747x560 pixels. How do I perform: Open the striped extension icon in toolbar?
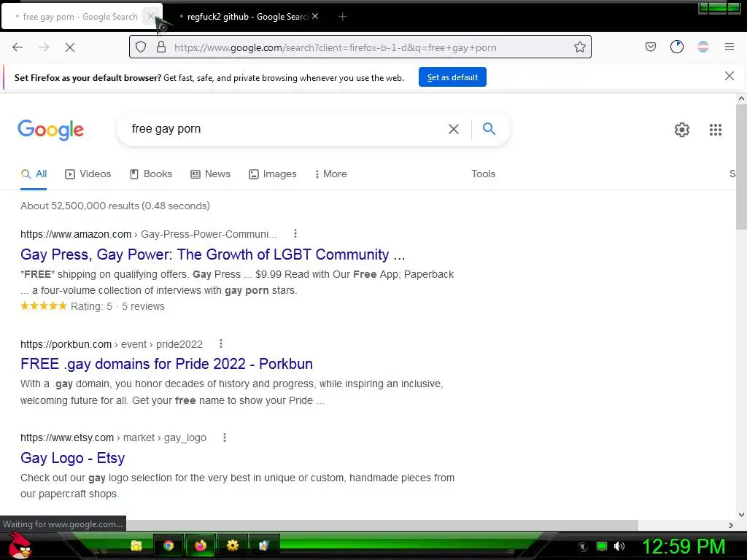[x=703, y=47]
